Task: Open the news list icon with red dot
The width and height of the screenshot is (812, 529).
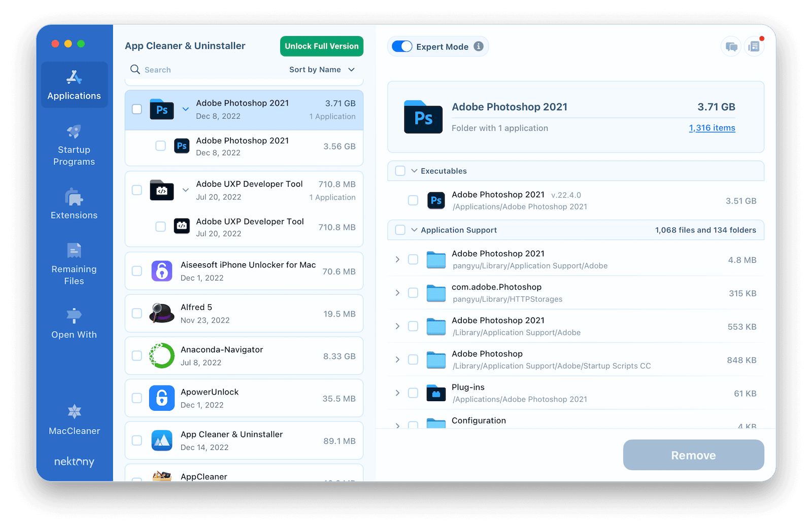Action: [754, 47]
